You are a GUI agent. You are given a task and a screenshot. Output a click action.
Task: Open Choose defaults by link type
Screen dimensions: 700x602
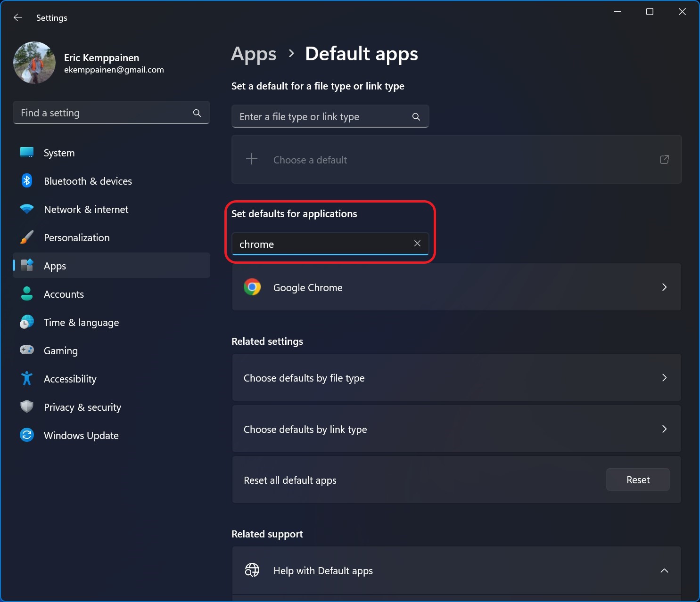pyautogui.click(x=456, y=429)
